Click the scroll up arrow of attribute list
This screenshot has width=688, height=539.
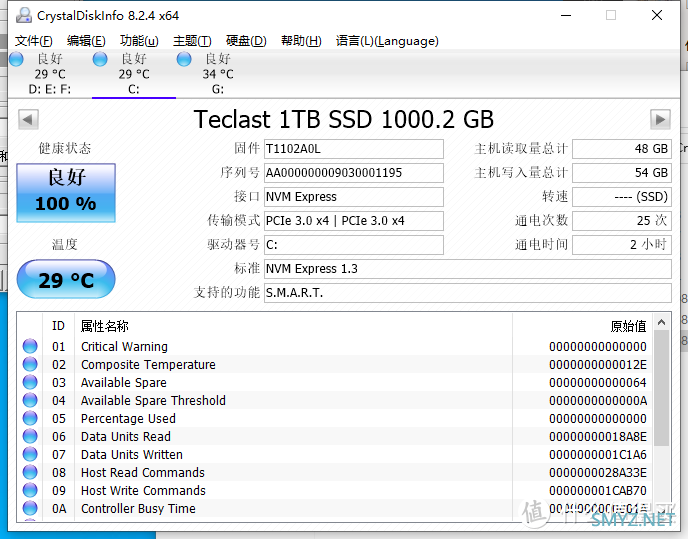coord(661,323)
